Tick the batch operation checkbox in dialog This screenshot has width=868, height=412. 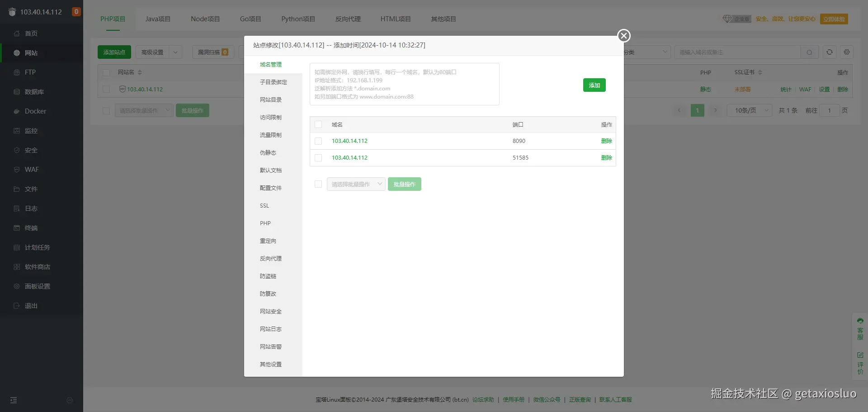pos(318,184)
